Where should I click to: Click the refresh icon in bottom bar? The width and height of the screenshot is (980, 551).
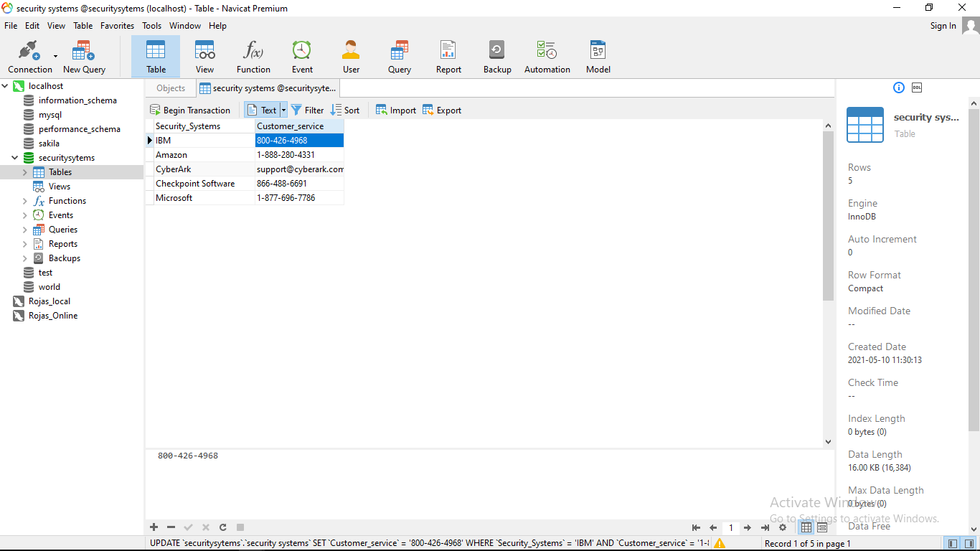(x=223, y=527)
